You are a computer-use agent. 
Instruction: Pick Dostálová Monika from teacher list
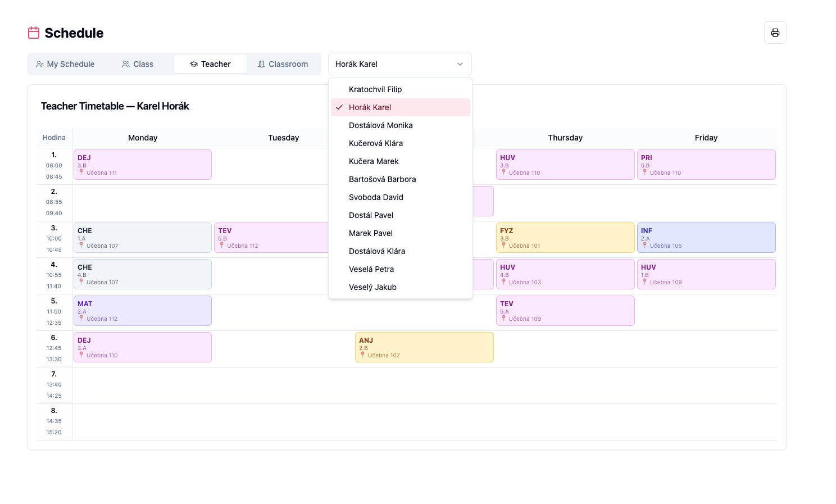tap(401, 125)
